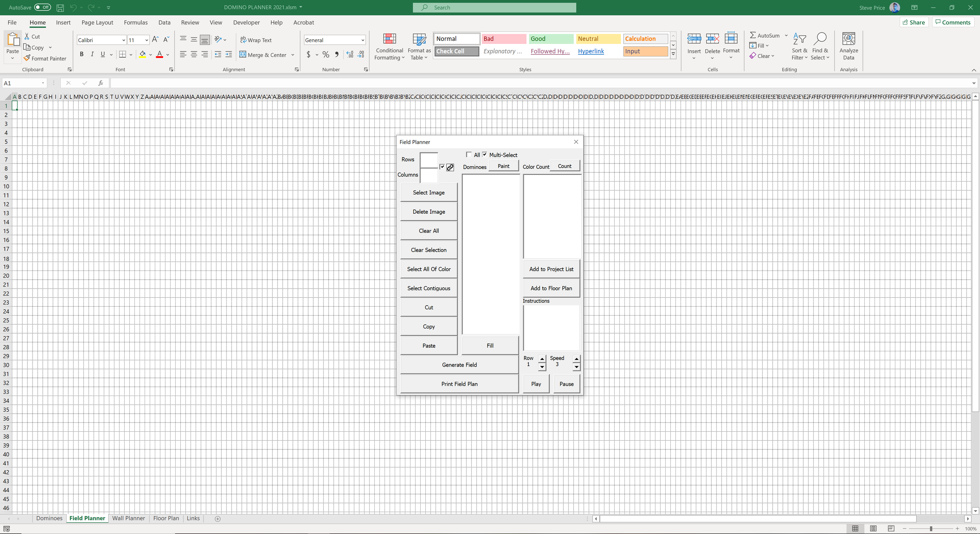980x534 pixels.
Task: Click the Save disk icon in title bar
Action: coord(60,7)
